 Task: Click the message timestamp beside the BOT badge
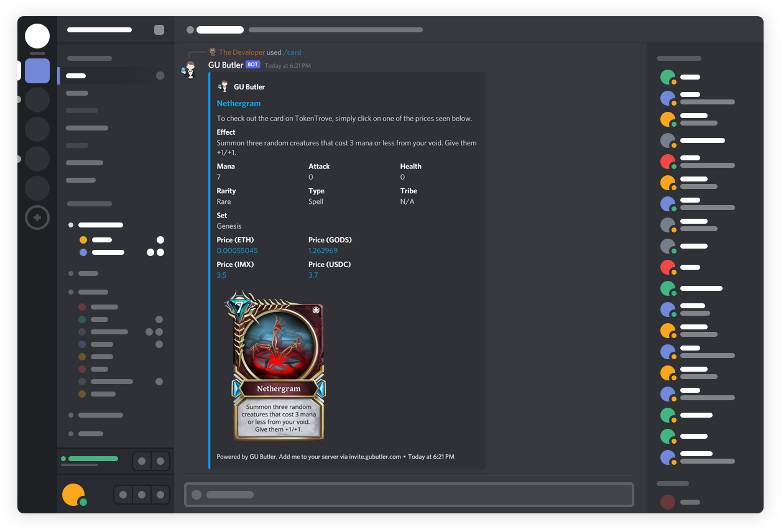pos(288,65)
